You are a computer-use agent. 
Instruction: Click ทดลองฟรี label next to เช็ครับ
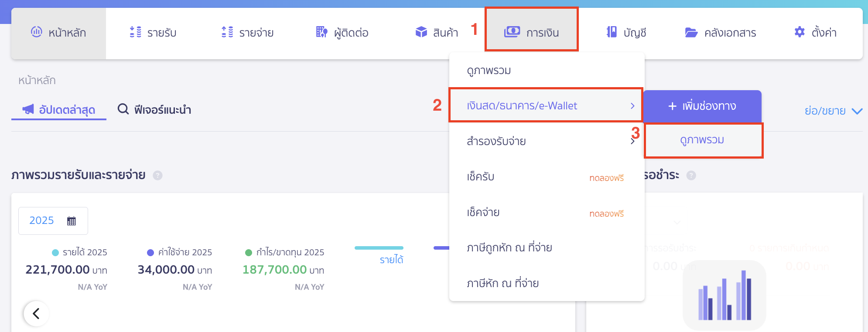tap(606, 178)
